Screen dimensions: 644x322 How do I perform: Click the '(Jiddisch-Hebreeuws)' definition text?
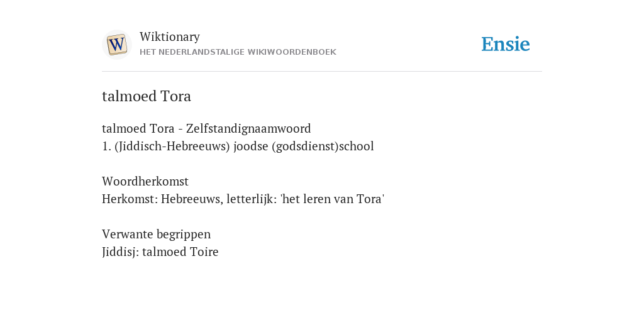172,146
